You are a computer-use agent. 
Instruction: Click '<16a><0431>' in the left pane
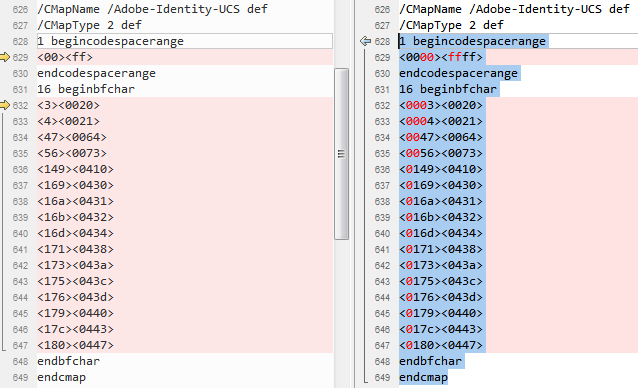[x=75, y=201]
